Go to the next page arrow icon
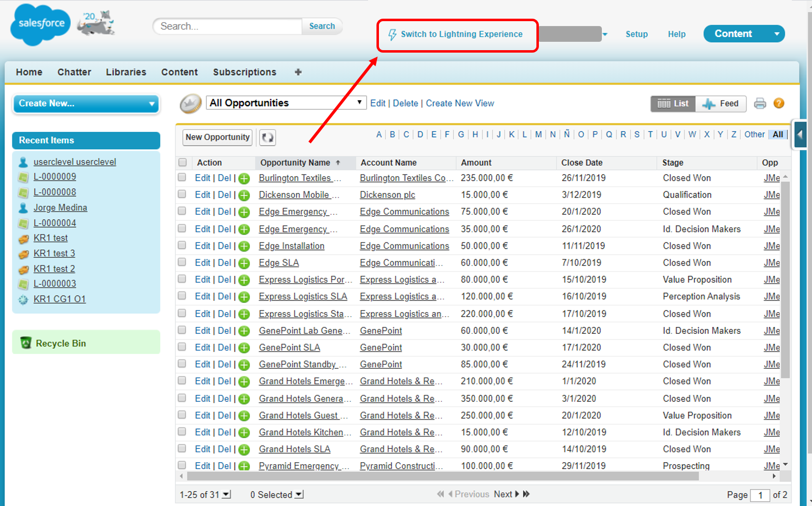The width and height of the screenshot is (812, 506). [x=517, y=494]
